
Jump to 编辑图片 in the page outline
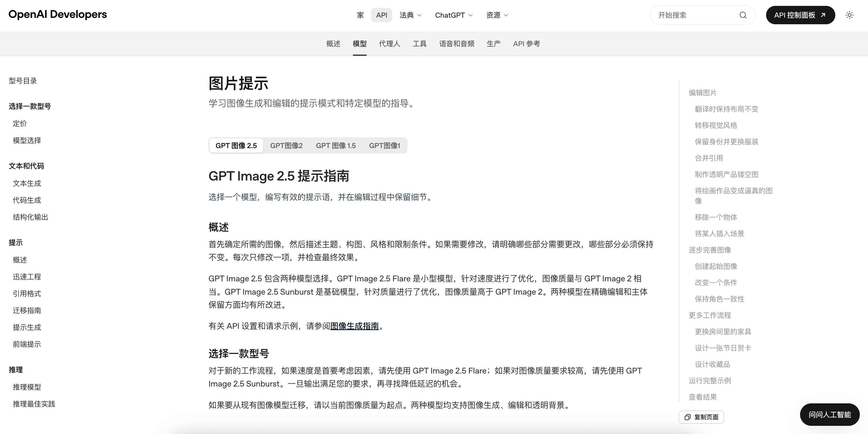702,93
